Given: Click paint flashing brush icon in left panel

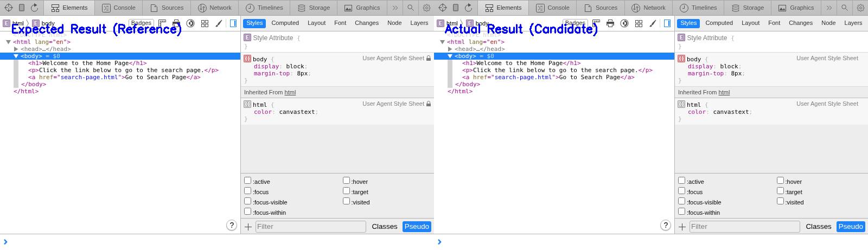Looking at the screenshot, I should coord(219,23).
